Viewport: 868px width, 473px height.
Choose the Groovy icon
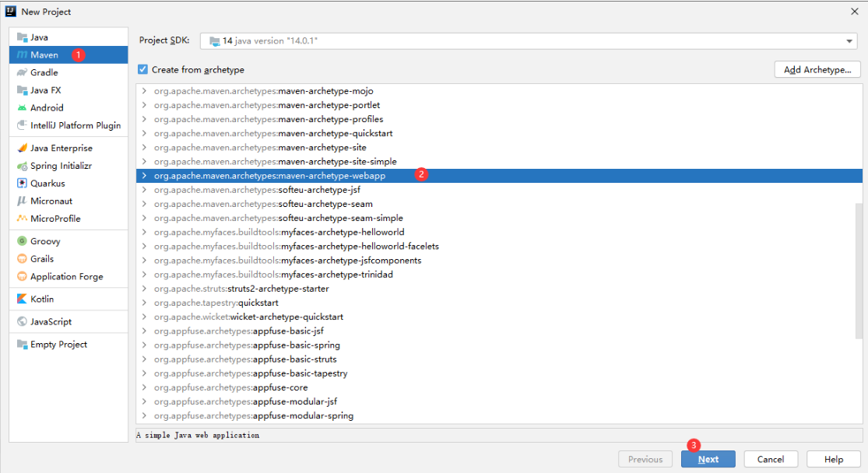(22, 241)
